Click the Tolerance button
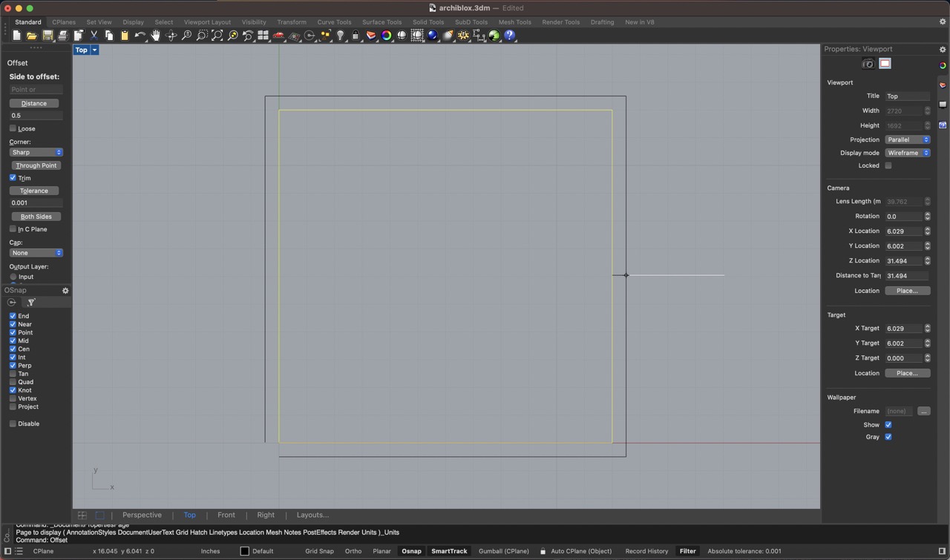 point(34,191)
